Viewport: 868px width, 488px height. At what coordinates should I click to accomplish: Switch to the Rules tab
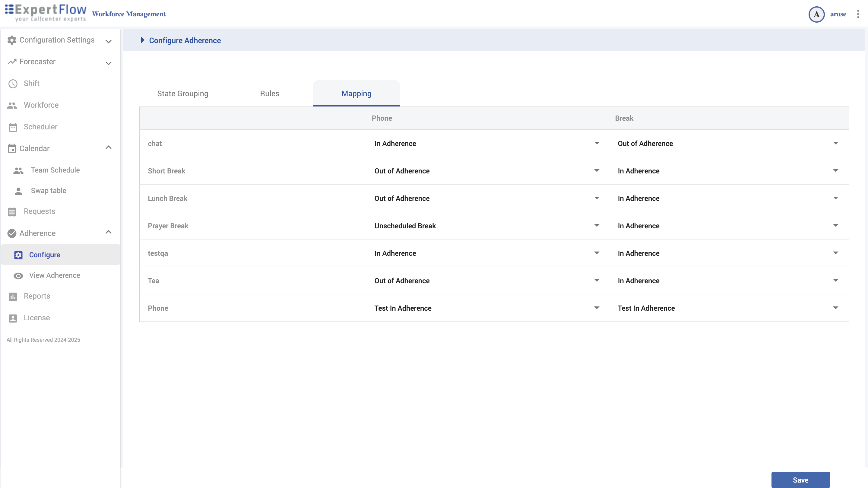pyautogui.click(x=270, y=94)
